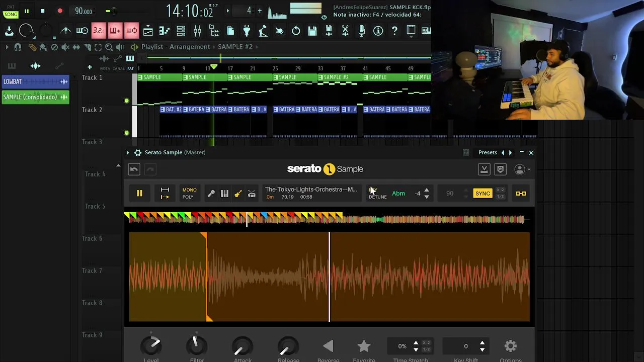
Task: Select the next preset arrow
Action: click(510, 152)
